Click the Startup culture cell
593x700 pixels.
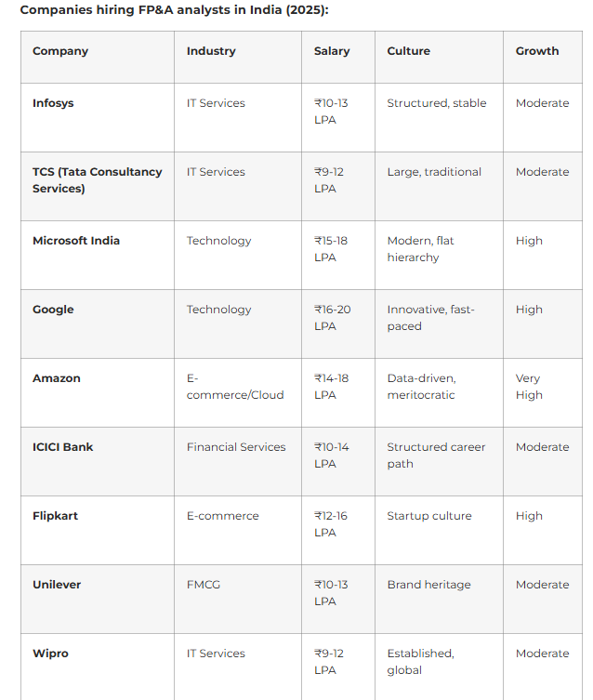point(429,516)
